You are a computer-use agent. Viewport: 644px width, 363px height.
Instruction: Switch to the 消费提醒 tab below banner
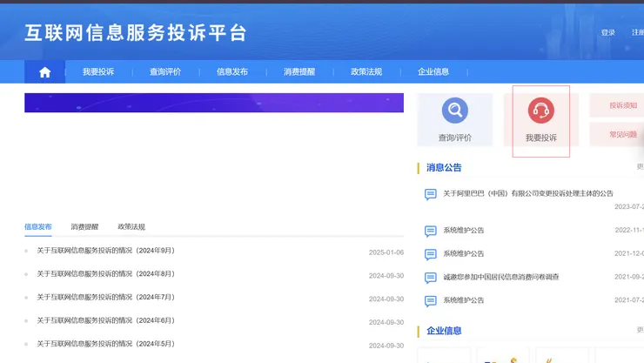pyautogui.click(x=84, y=226)
